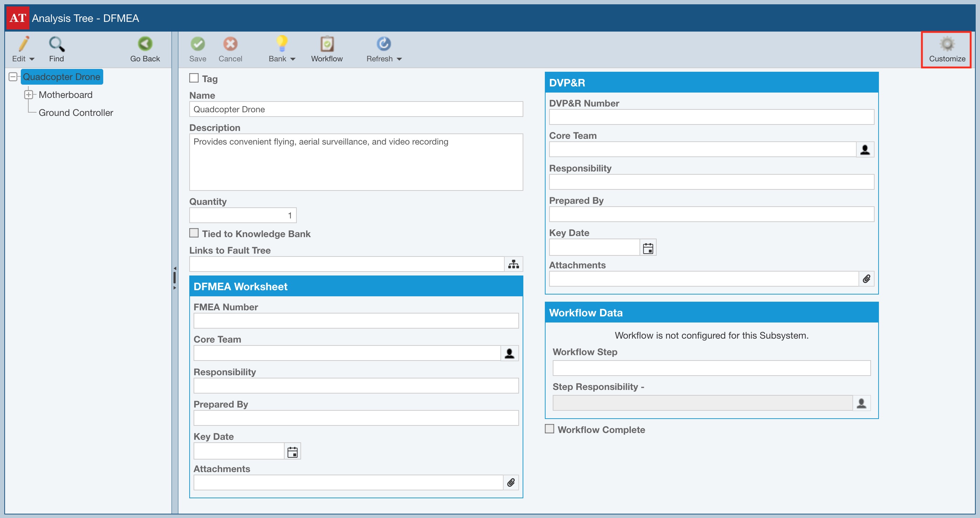Image resolution: width=980 pixels, height=518 pixels.
Task: Enable the Tag checkbox
Action: click(x=194, y=78)
